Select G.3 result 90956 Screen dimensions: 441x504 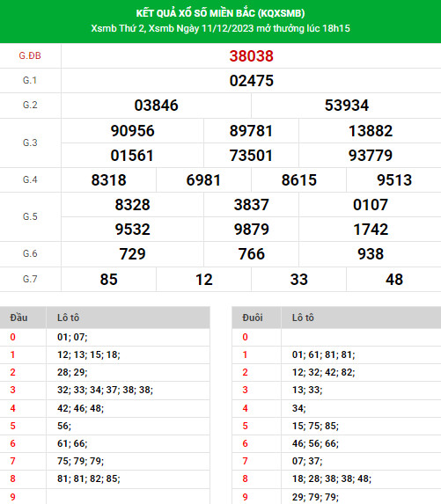pyautogui.click(x=133, y=131)
